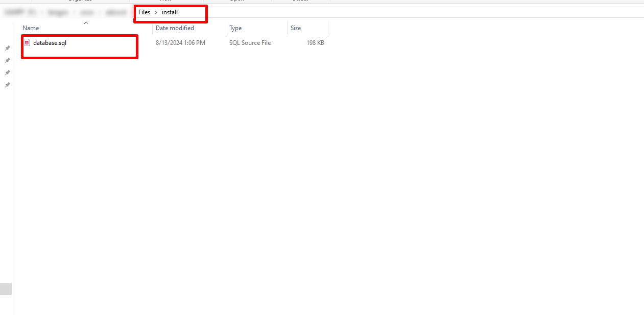Image resolution: width=644 pixels, height=315 pixels.
Task: Sort files by the Size column header
Action: (296, 28)
